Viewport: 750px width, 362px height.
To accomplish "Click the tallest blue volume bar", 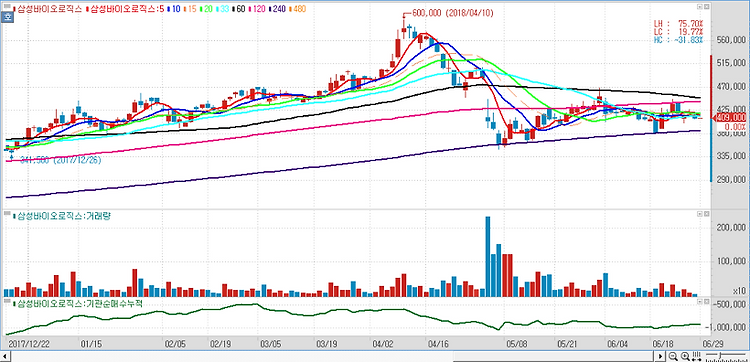I will (x=488, y=257).
